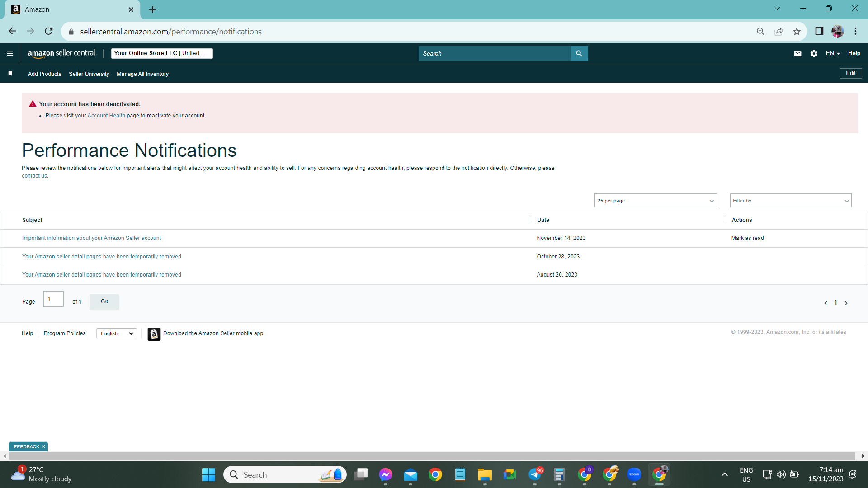
Task: Open a new browser tab
Action: (x=153, y=9)
